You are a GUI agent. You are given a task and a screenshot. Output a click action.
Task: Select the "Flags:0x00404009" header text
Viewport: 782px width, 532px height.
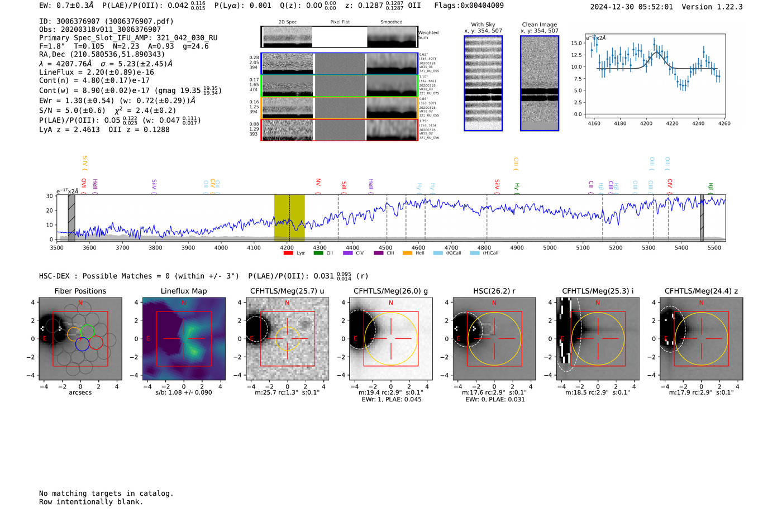[x=469, y=6]
